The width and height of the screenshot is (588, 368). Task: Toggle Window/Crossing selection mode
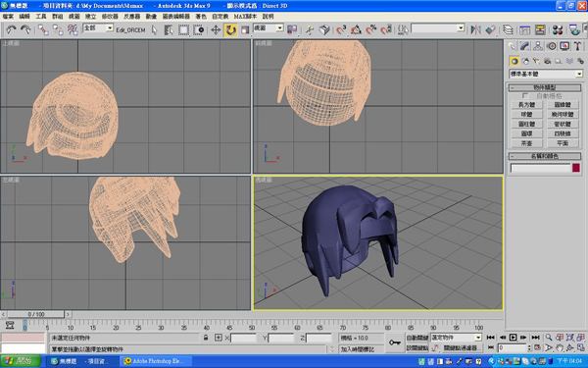pos(198,29)
